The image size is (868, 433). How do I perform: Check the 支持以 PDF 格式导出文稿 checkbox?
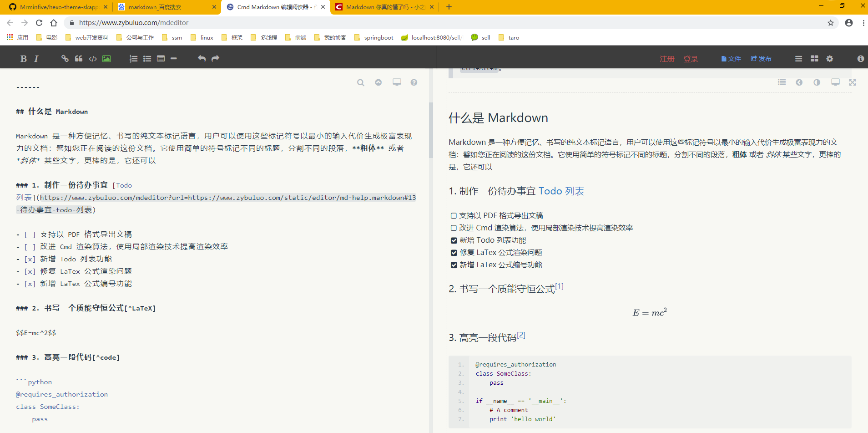[454, 216]
